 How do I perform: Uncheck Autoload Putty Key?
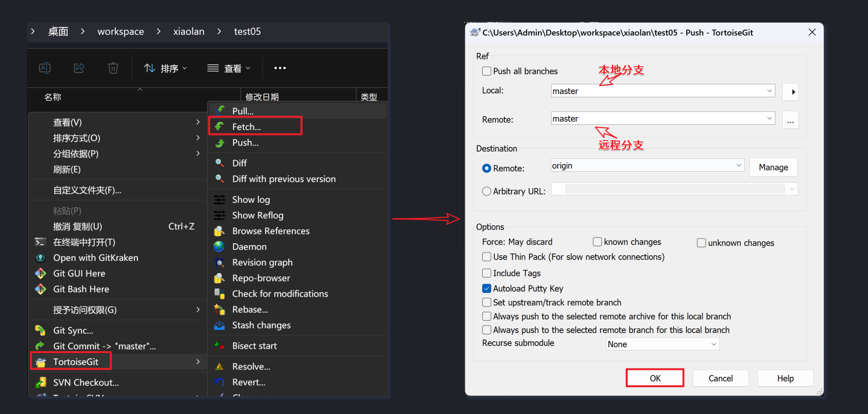click(486, 288)
